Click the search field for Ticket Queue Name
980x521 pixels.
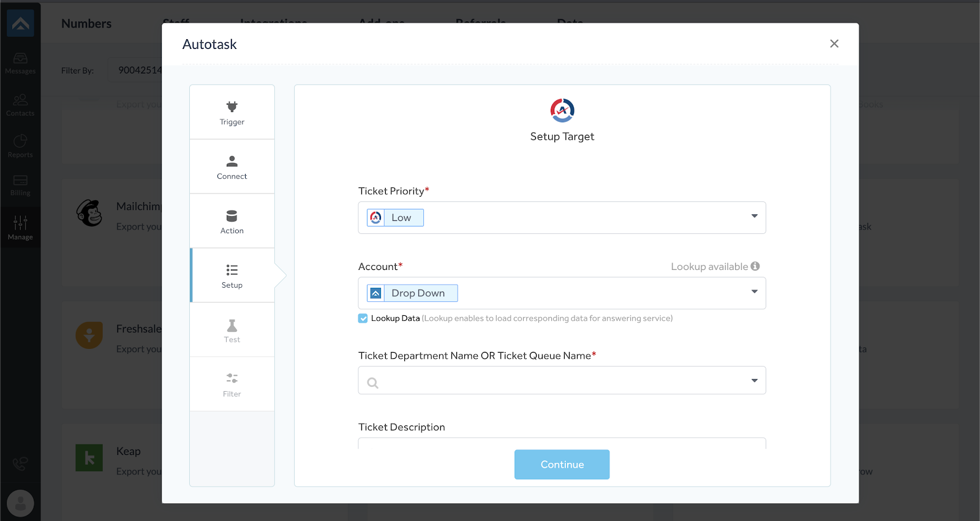coord(562,380)
